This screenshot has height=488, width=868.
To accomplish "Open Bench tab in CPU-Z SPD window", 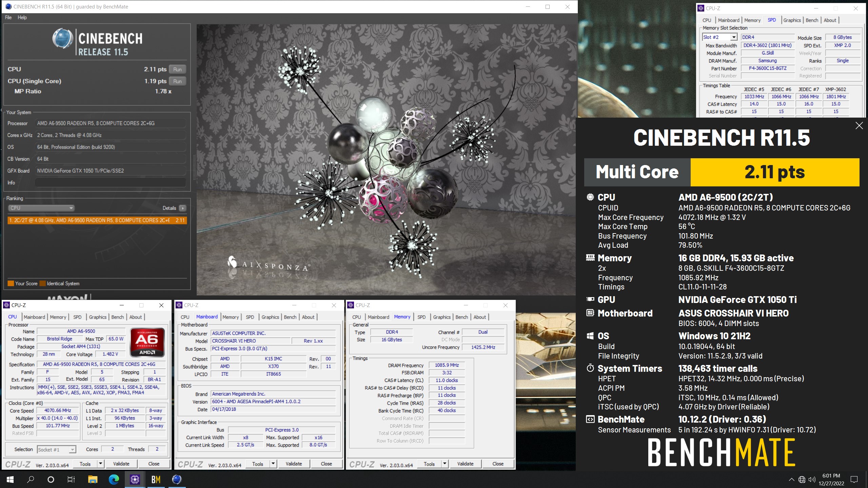I will coord(812,20).
